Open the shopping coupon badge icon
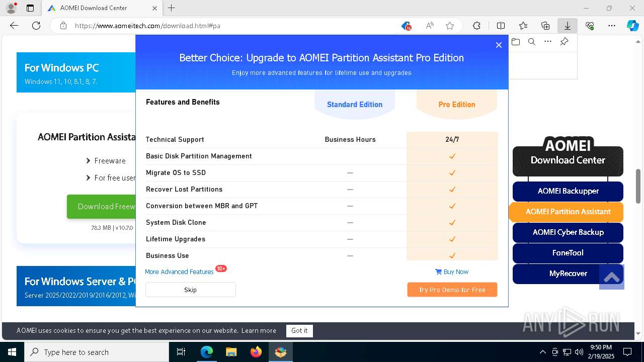Screen dimensions: 644x362 pos(406,26)
